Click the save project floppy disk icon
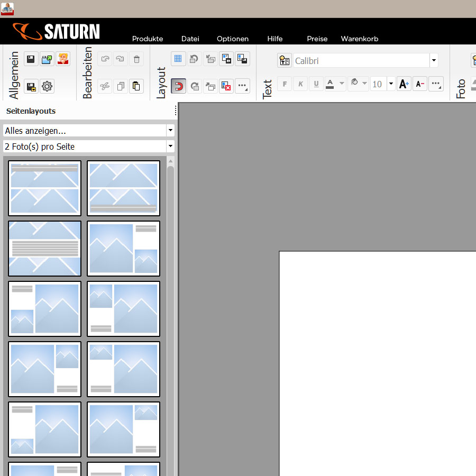The image size is (476, 476). tap(31, 59)
